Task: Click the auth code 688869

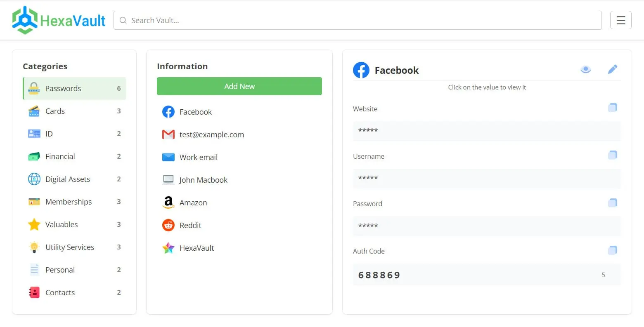Action: (379, 275)
